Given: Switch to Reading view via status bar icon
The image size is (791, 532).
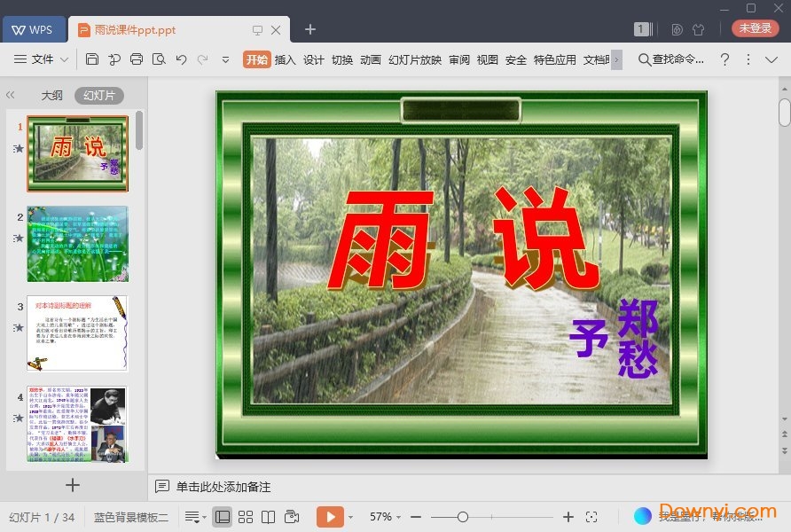Looking at the screenshot, I should tap(269, 516).
